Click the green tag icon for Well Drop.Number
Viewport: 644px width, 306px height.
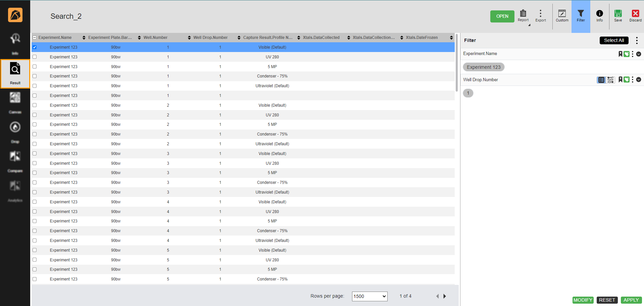pyautogui.click(x=627, y=80)
